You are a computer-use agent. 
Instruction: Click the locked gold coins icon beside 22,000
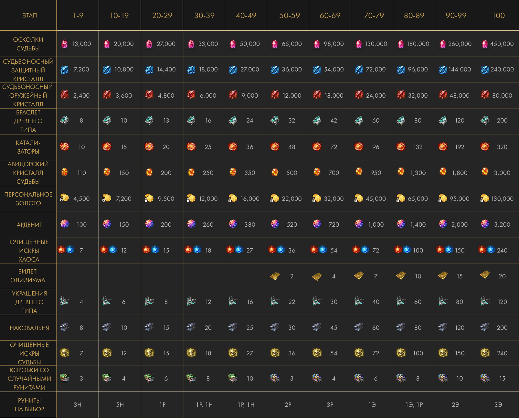[x=275, y=198]
